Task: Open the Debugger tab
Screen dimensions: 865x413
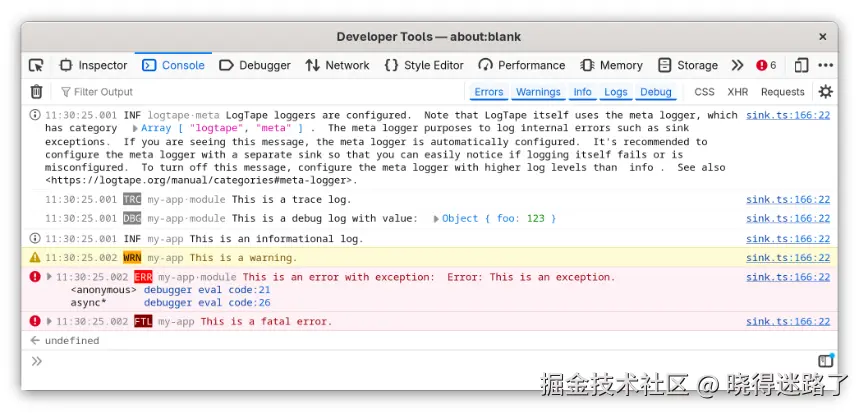Action: [x=254, y=65]
